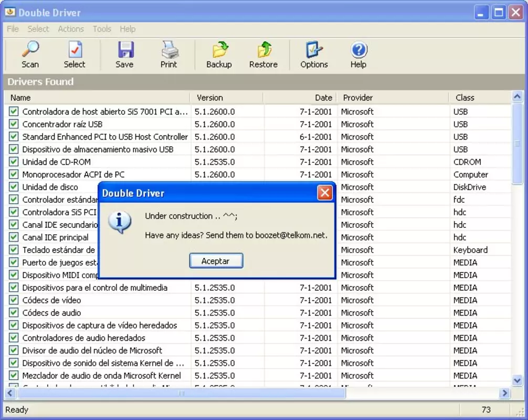The image size is (528, 420).
Task: Click the horizontal scrollbar left arrow
Action: [x=10, y=393]
